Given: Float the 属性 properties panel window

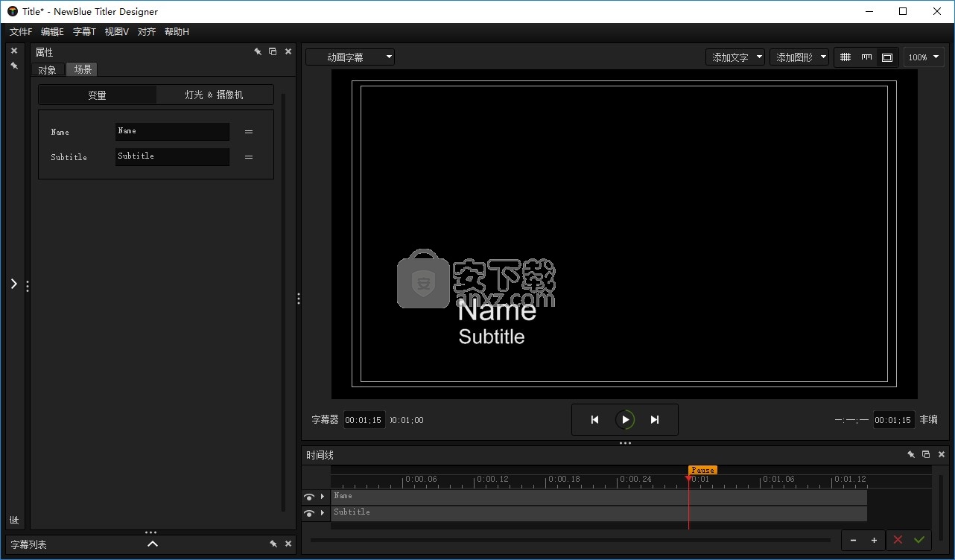Looking at the screenshot, I should click(x=273, y=51).
